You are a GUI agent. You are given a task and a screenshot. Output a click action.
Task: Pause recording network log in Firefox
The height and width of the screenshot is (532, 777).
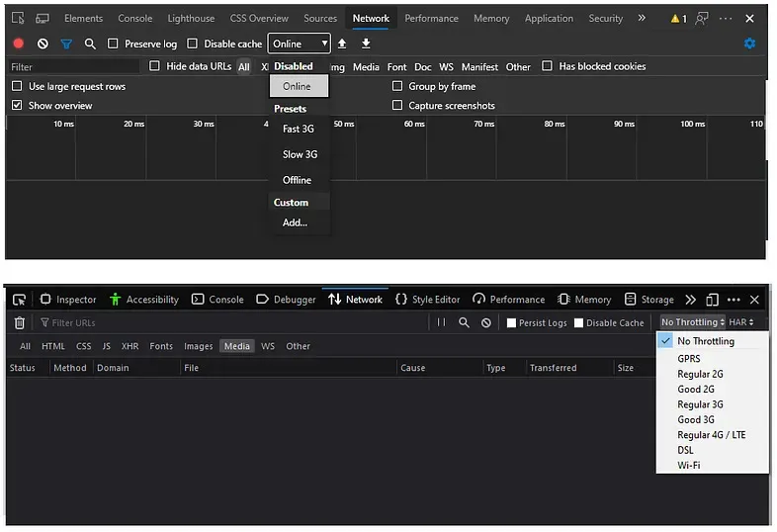click(x=441, y=322)
